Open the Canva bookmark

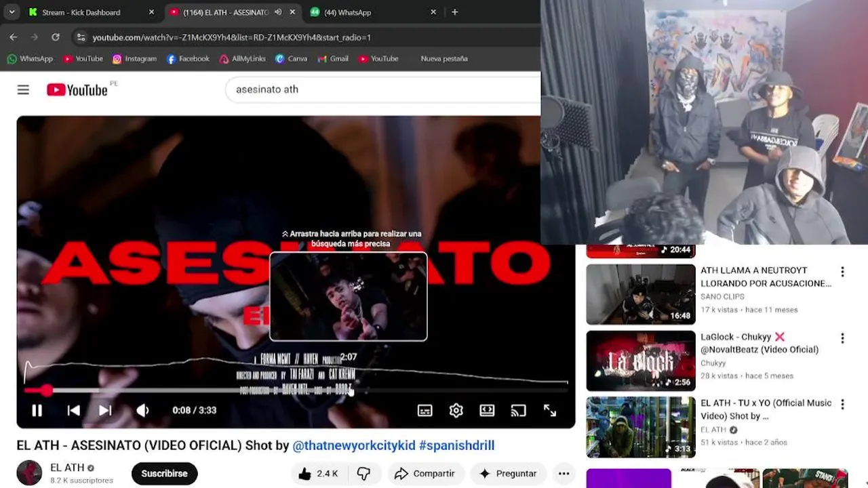291,59
